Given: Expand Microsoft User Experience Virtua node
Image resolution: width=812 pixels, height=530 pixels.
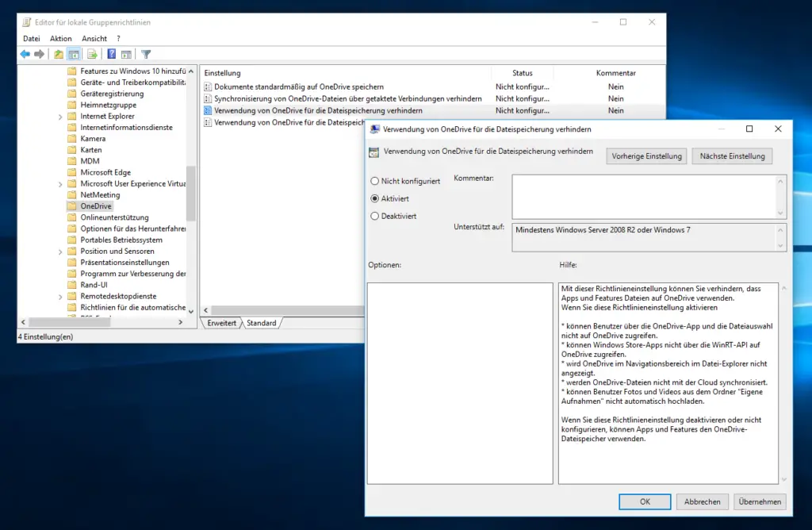Looking at the screenshot, I should 60,184.
